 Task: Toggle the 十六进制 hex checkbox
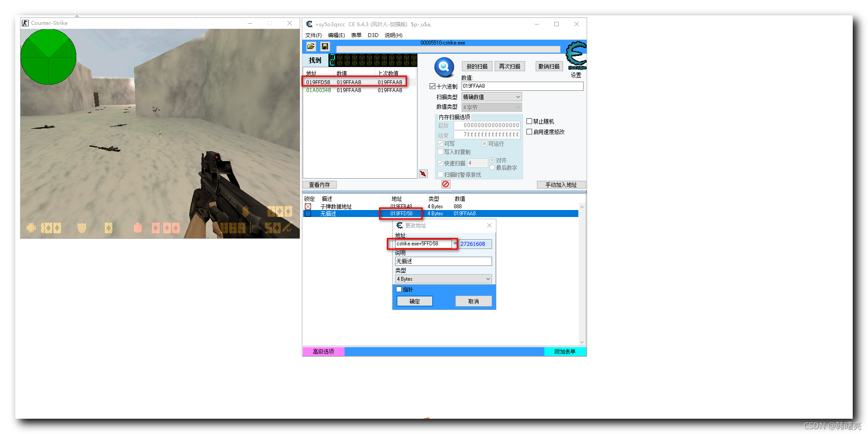tap(432, 86)
